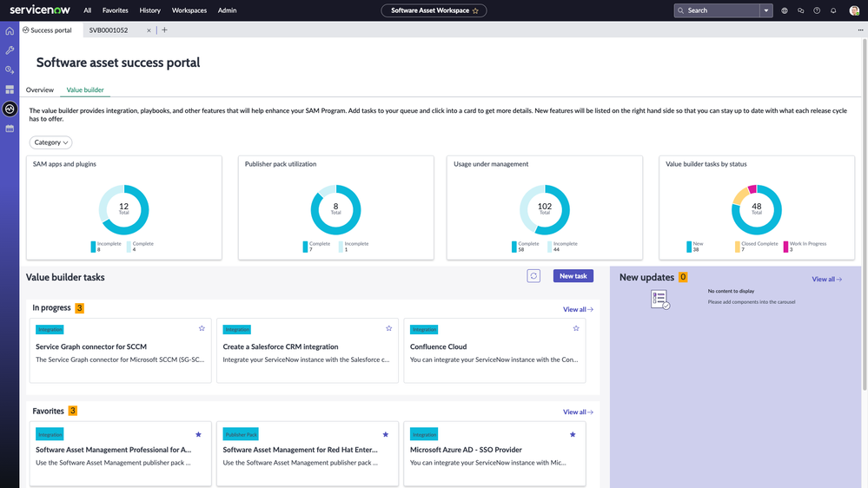868x488 pixels.
Task: Open the Workspaces menu
Action: [189, 10]
